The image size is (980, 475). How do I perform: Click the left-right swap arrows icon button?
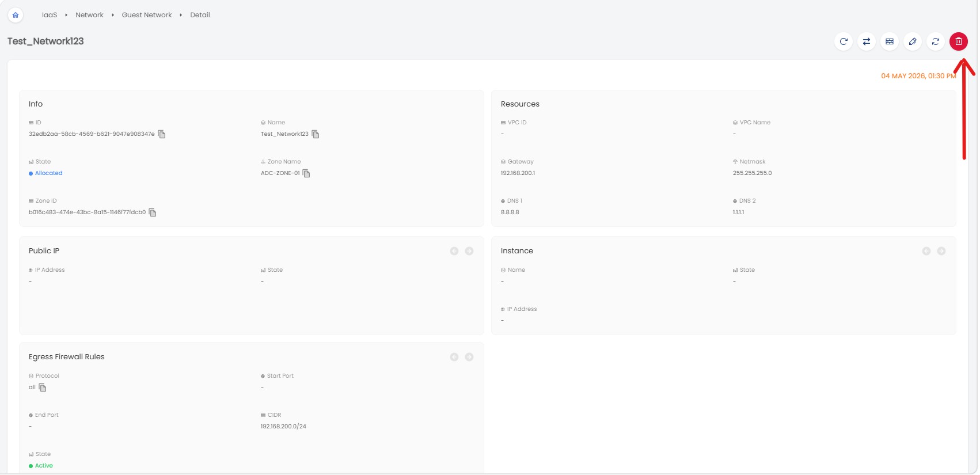[867, 41]
